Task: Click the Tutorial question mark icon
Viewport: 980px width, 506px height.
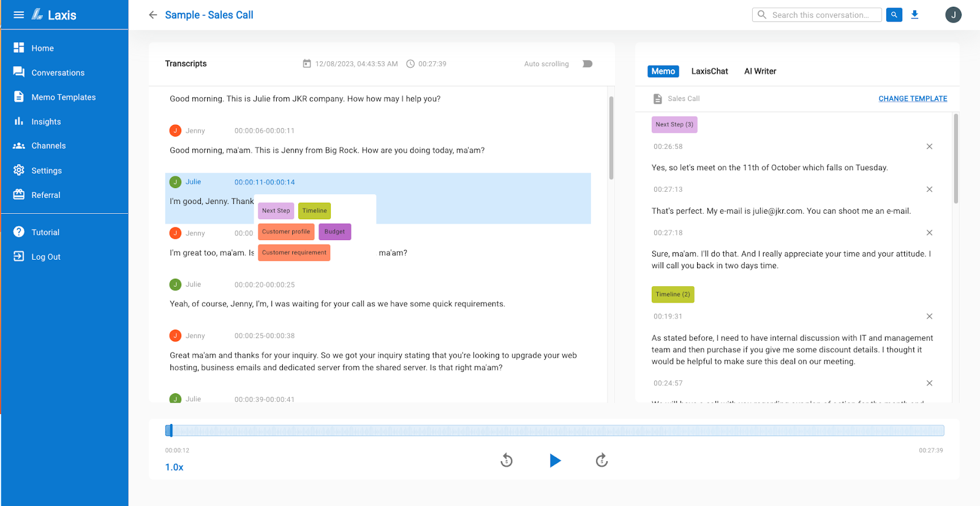Action: 19,232
